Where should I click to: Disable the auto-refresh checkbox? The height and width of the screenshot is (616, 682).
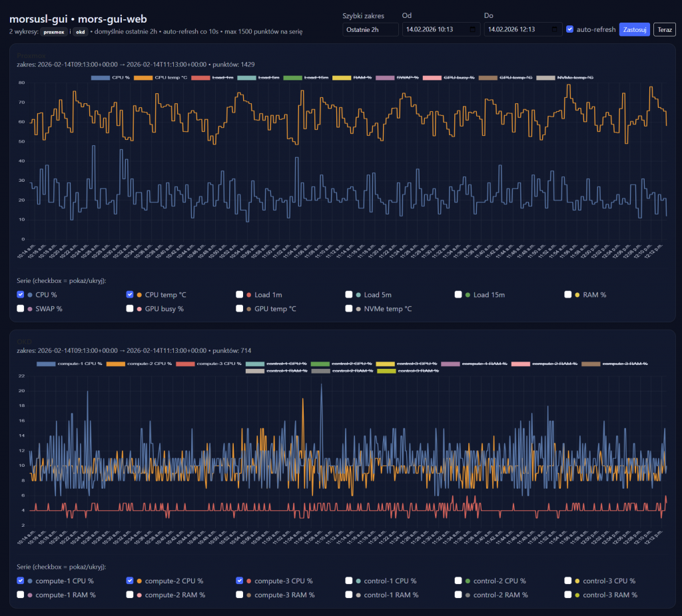569,29
